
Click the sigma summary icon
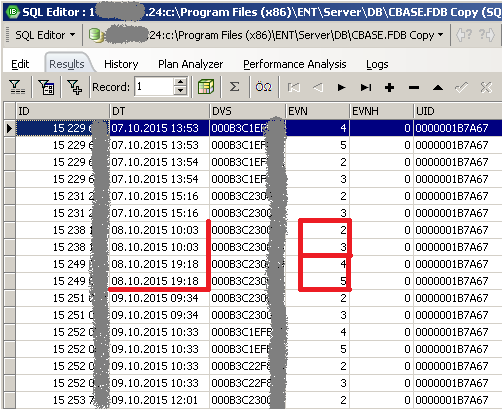[234, 87]
